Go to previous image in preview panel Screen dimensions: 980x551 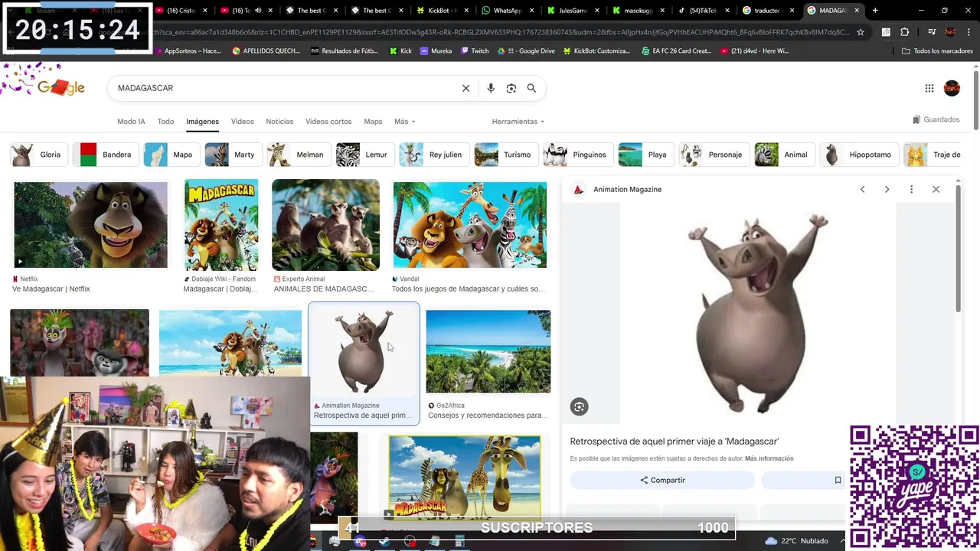pos(862,189)
